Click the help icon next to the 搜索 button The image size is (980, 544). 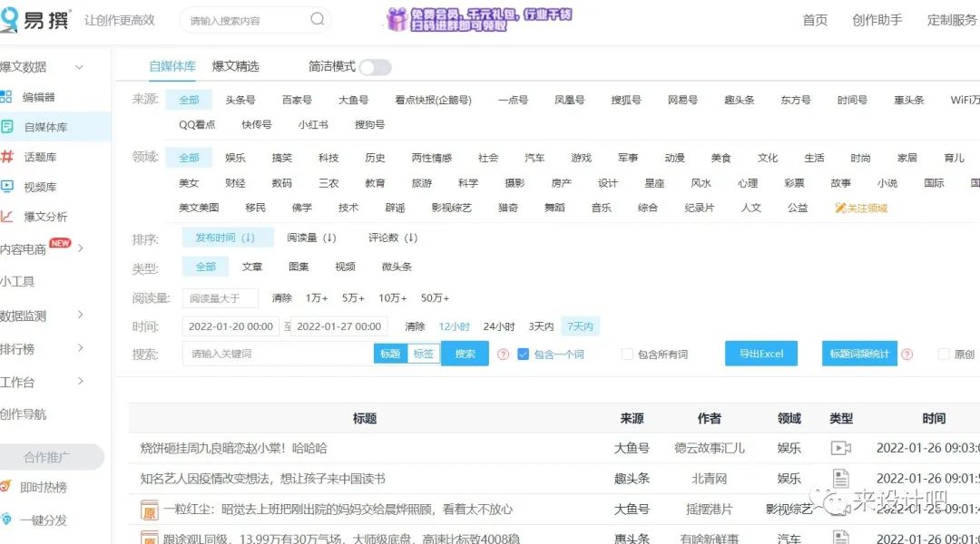(x=503, y=354)
